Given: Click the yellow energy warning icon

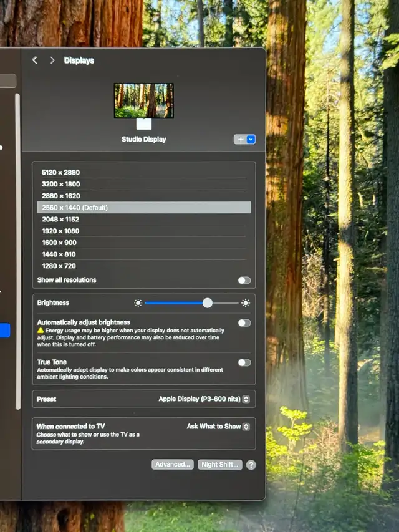Looking at the screenshot, I should [41, 331].
